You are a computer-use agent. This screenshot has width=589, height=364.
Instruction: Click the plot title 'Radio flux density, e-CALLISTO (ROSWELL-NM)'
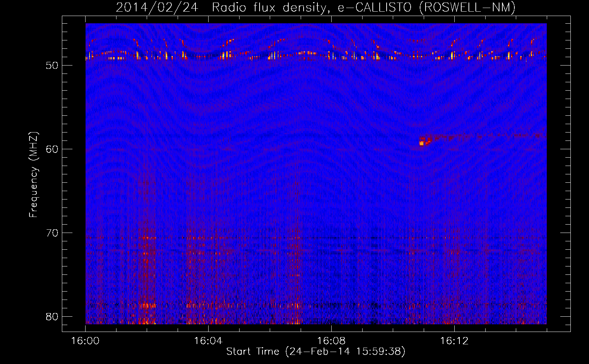pos(364,7)
